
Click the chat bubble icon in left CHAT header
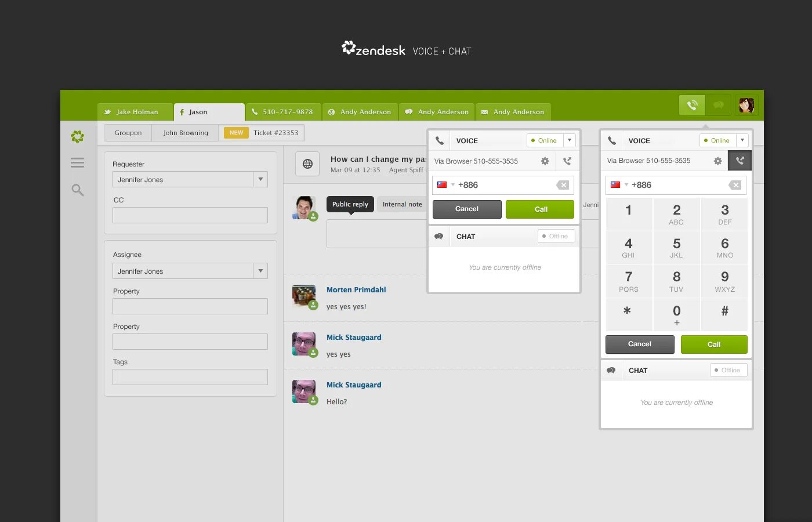click(x=439, y=236)
